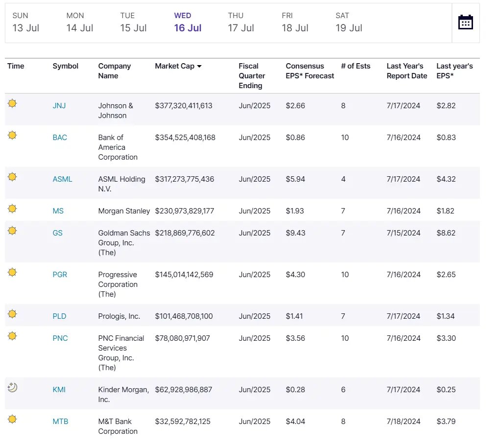Open the JNJ symbol link

point(59,106)
